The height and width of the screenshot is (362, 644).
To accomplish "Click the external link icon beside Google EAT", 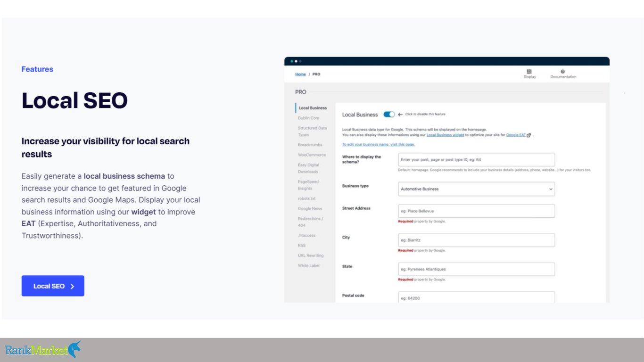I will point(529,135).
